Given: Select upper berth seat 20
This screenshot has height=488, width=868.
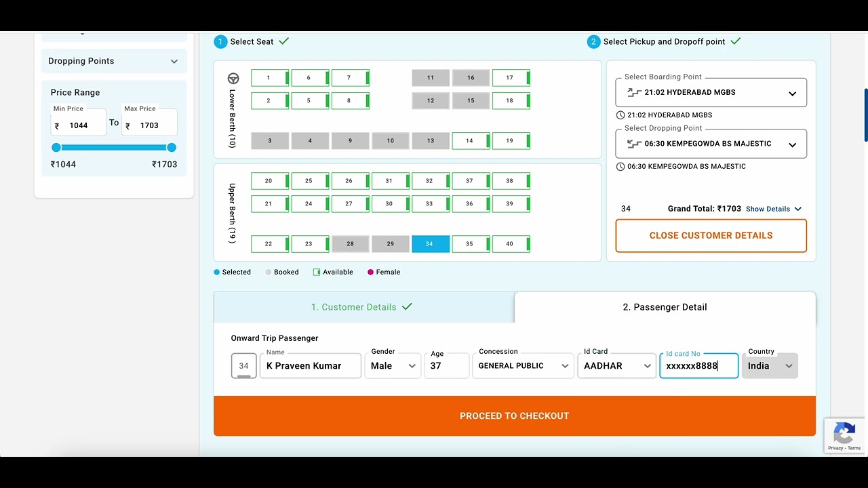Looking at the screenshot, I should pos(270,181).
